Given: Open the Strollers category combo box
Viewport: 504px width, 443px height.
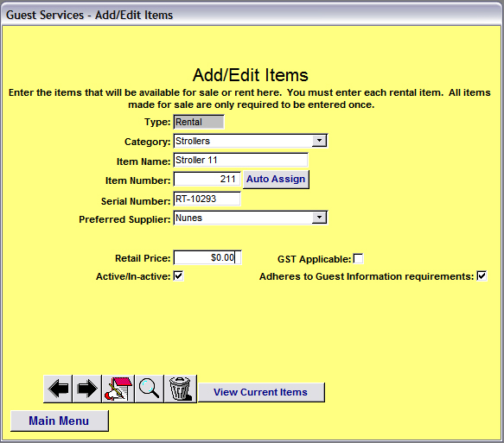Looking at the screenshot, I should [251, 141].
